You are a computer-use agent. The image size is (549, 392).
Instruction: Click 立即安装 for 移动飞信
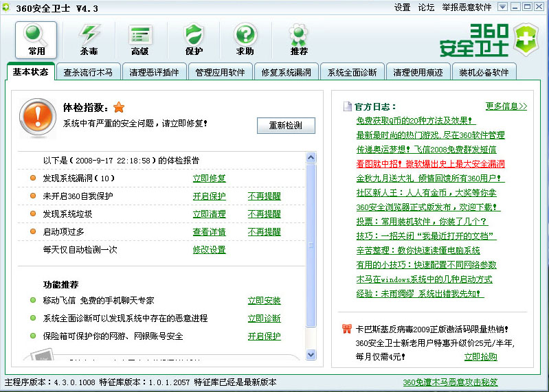pos(265,301)
